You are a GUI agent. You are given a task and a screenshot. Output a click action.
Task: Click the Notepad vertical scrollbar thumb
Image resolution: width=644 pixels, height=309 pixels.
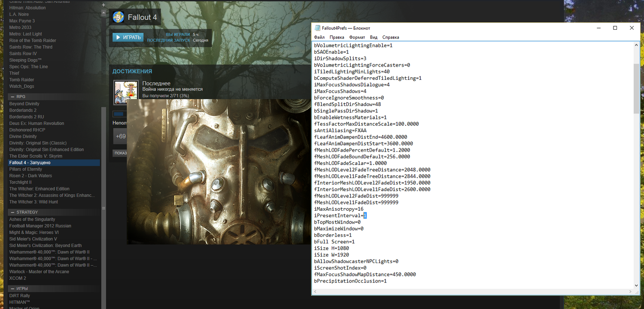pos(636,88)
